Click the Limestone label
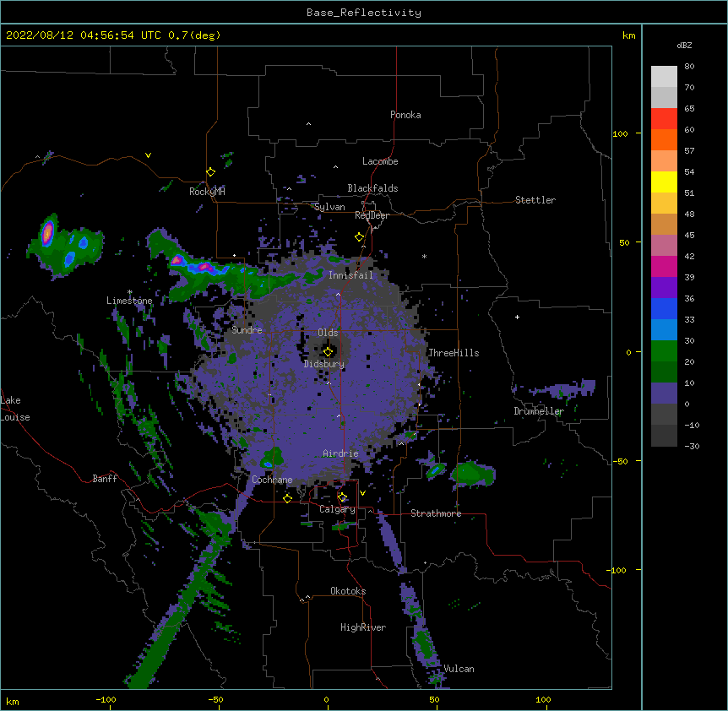728x711 pixels. click(x=129, y=301)
